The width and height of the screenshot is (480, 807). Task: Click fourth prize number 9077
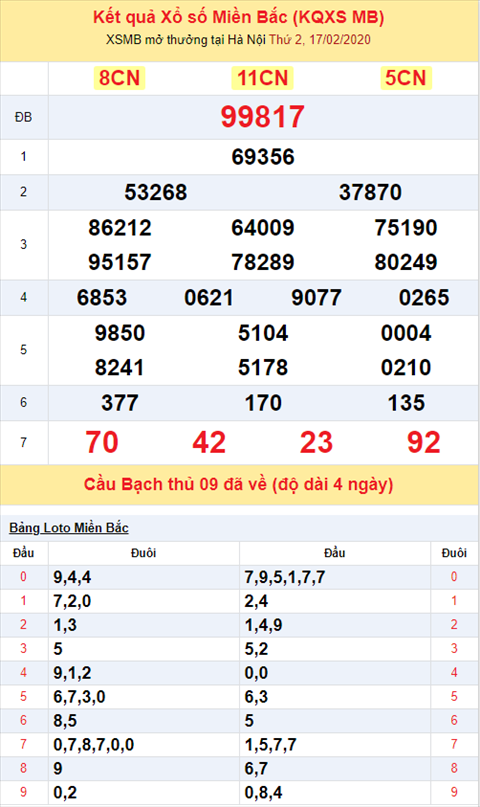(316, 298)
